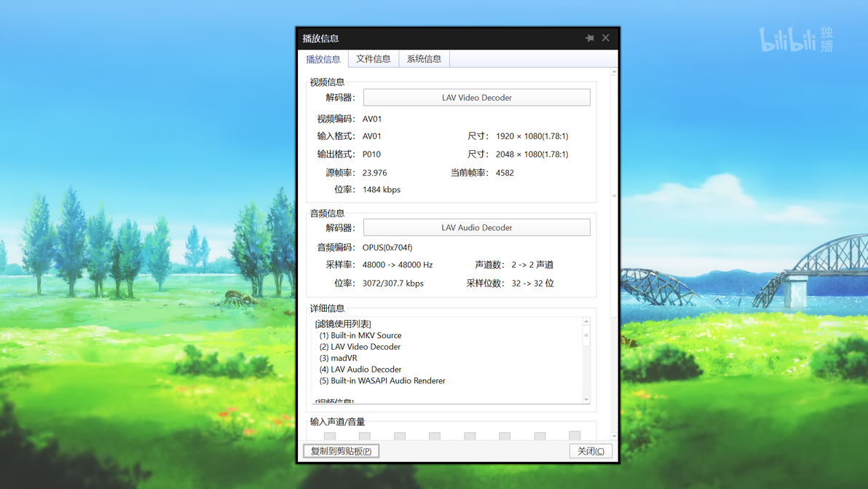This screenshot has width=868, height=489.
Task: Click the 关闭 button
Action: click(591, 451)
